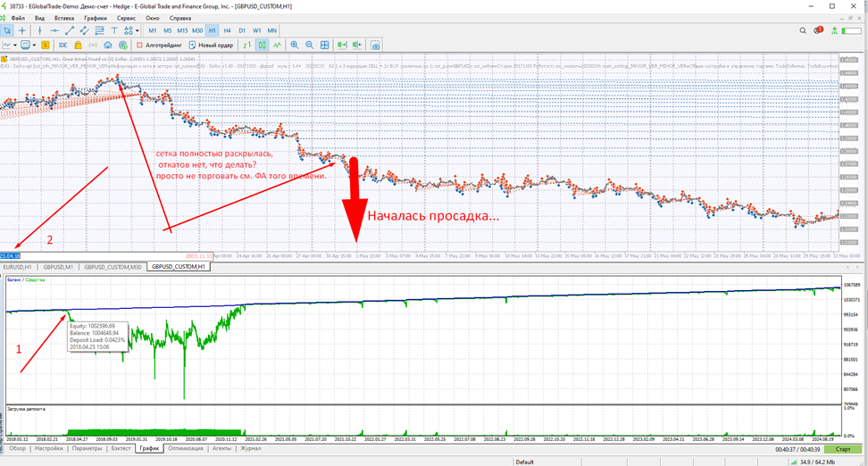Switch chart to MN timeframe
The width and height of the screenshot is (868, 466).
pos(271,30)
